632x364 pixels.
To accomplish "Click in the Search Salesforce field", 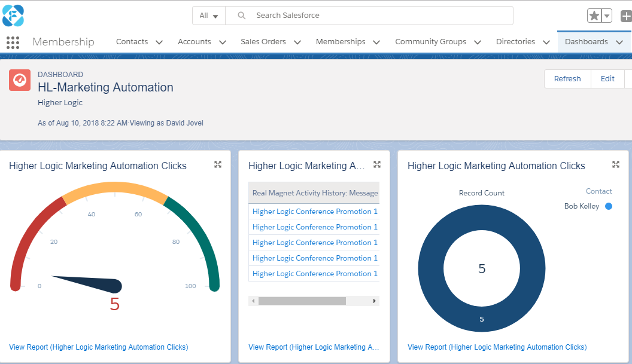I will pyautogui.click(x=369, y=16).
